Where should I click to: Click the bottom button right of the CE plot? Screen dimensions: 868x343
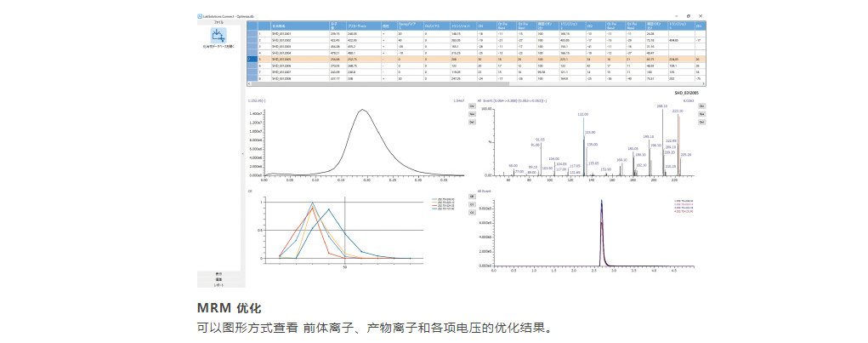click(x=472, y=212)
